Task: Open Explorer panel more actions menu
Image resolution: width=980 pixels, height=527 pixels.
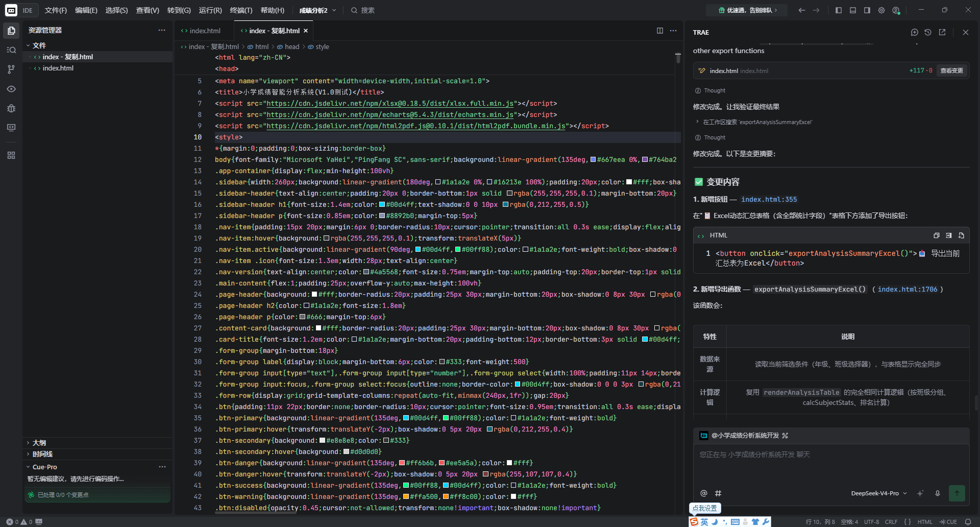Action: coord(162,30)
